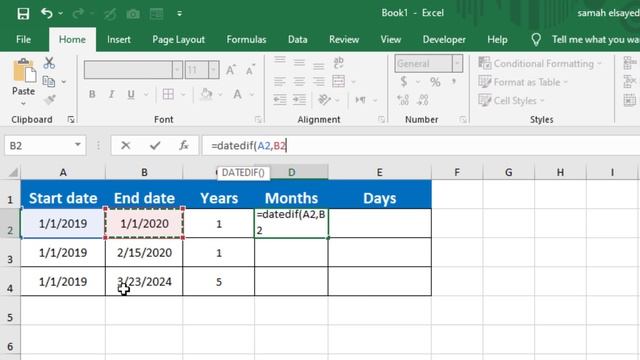Click Merge & Center icon

point(338,81)
